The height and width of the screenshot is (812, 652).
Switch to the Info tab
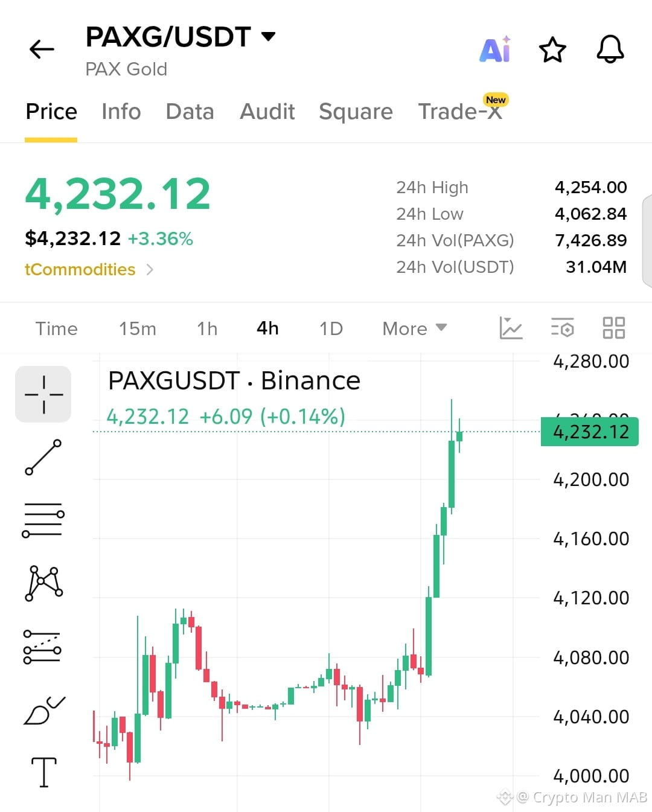(x=121, y=112)
